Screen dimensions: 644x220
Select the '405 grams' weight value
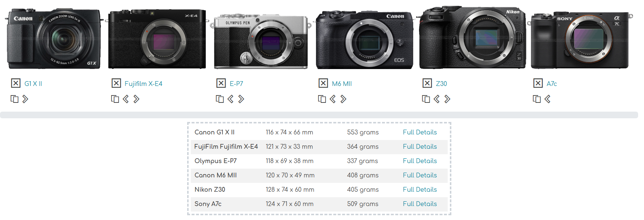pos(363,190)
